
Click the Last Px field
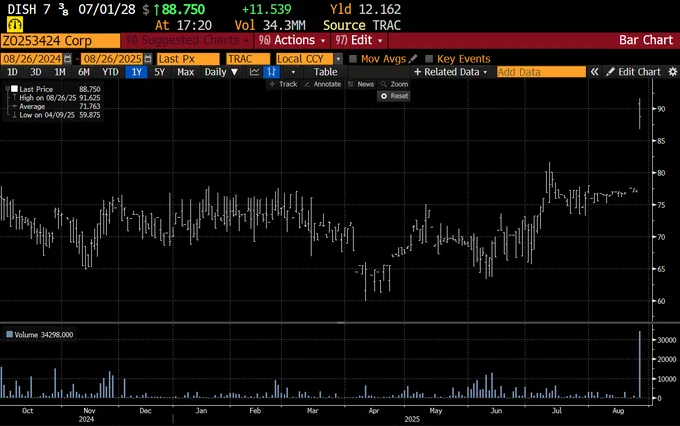(x=188, y=59)
